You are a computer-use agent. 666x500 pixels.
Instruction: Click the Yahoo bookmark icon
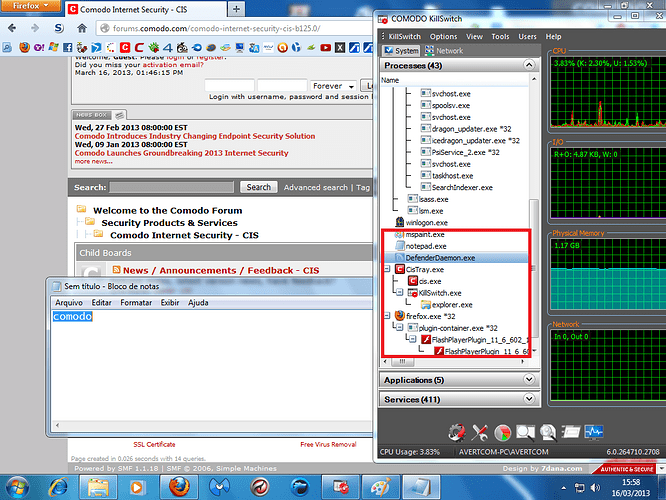click(39, 48)
